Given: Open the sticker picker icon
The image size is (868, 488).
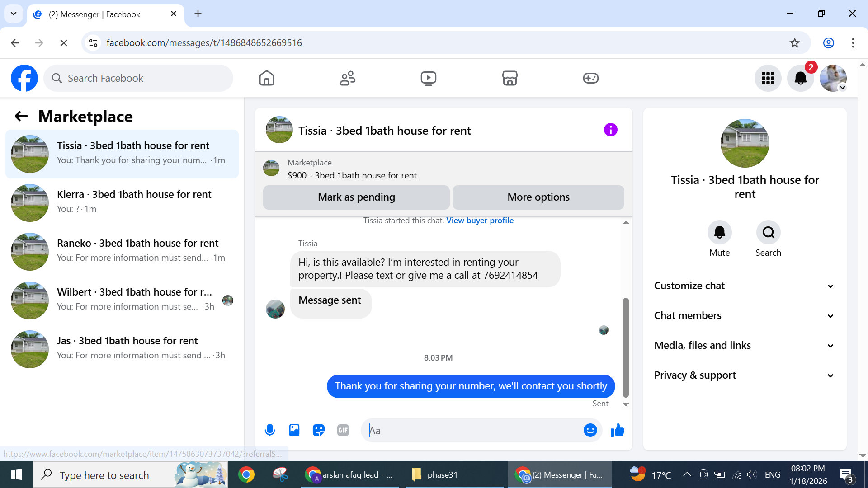Looking at the screenshot, I should 319,430.
